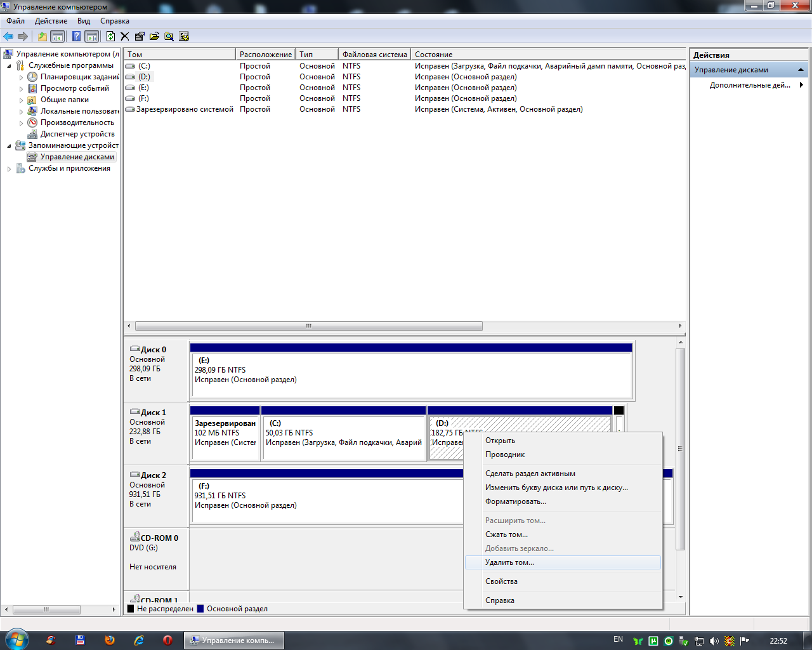Sort by the Том column header
The height and width of the screenshot is (650, 812).
(180, 55)
